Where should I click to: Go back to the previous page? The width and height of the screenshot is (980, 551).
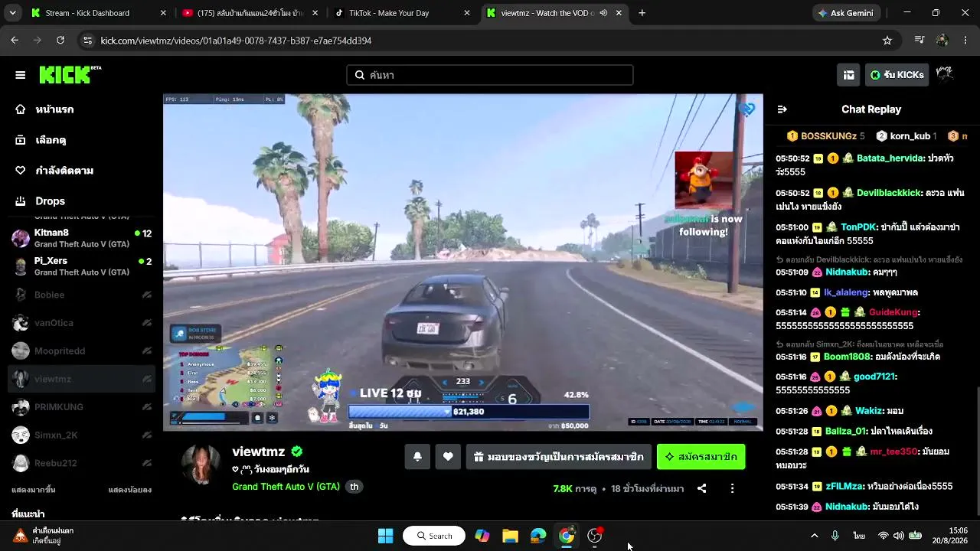(15, 41)
